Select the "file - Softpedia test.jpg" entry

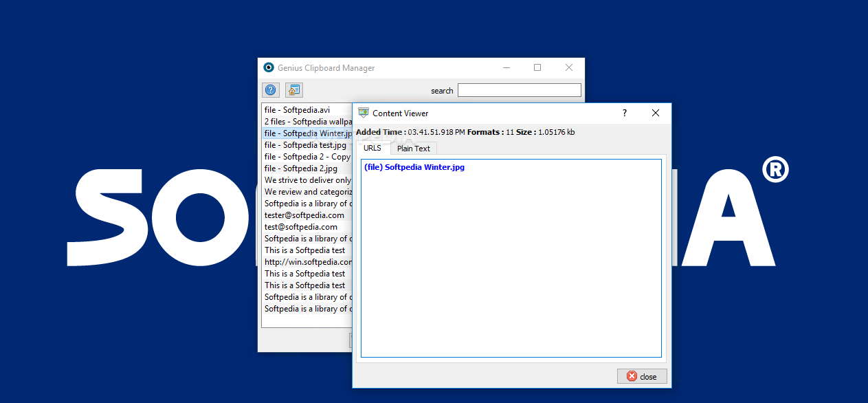click(x=307, y=145)
